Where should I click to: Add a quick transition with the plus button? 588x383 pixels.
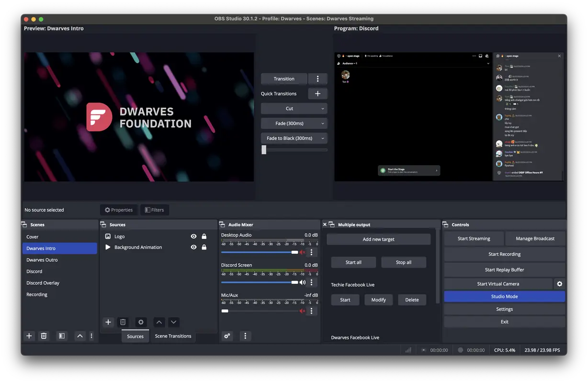point(317,94)
